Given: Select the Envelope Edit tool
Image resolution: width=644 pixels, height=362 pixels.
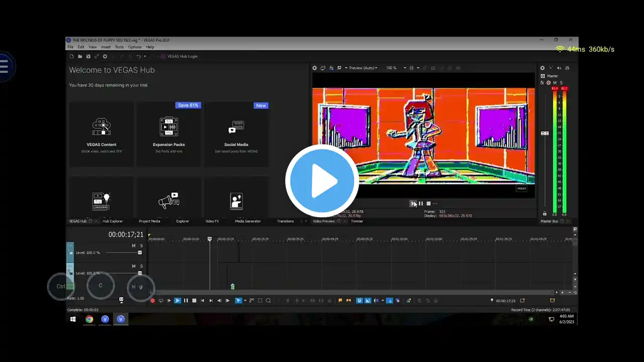Looking at the screenshot, I should click(x=252, y=301).
